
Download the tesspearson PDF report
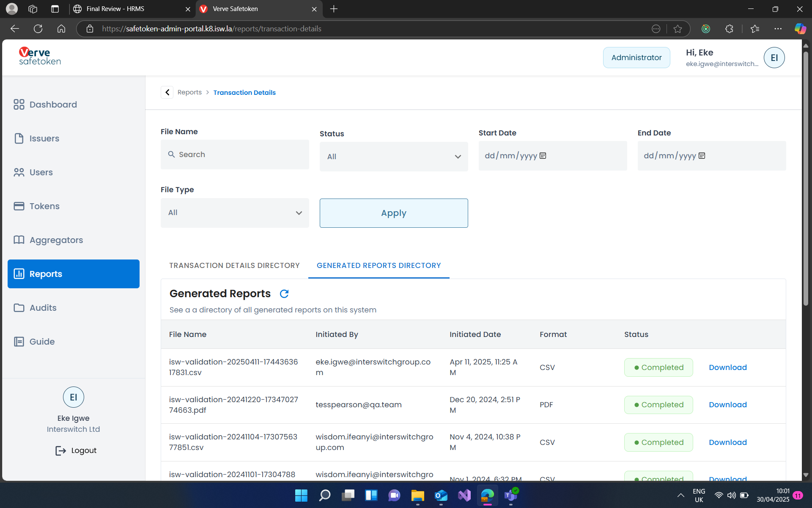[727, 405]
